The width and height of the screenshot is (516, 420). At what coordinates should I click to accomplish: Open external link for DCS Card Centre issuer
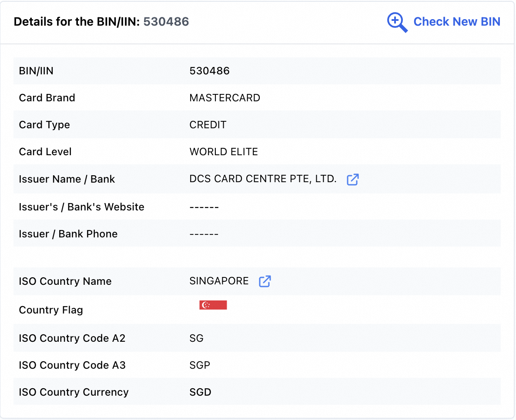(352, 180)
